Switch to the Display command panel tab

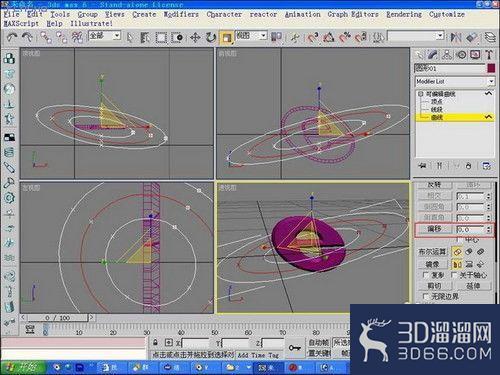click(x=475, y=55)
